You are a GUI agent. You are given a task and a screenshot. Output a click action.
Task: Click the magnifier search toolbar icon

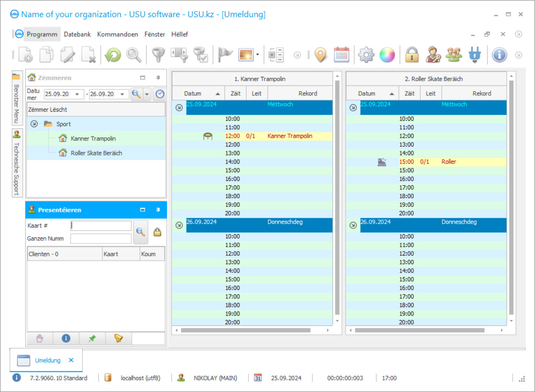pyautogui.click(x=134, y=55)
